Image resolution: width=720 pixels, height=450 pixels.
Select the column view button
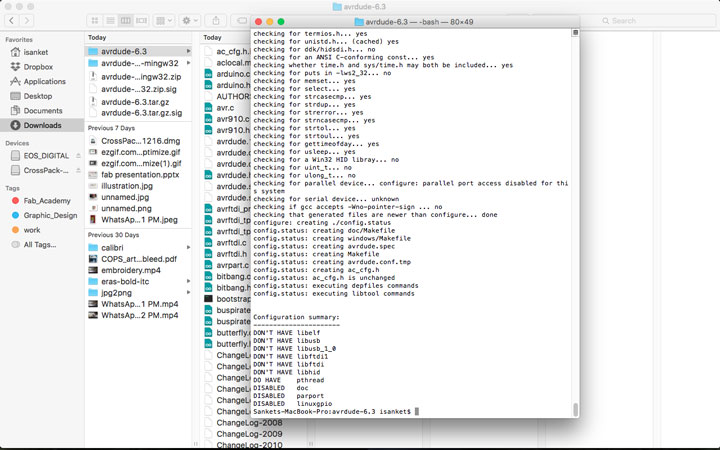[125, 21]
